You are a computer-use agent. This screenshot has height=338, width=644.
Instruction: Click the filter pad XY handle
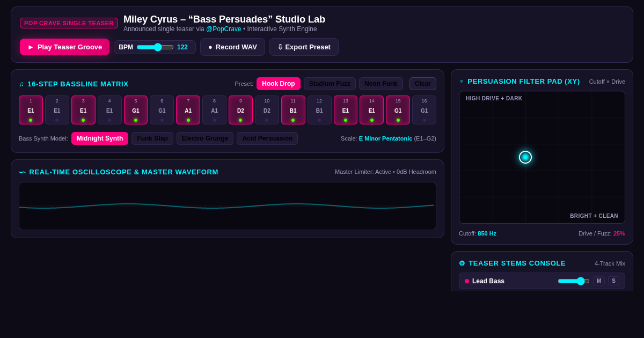[525, 157]
